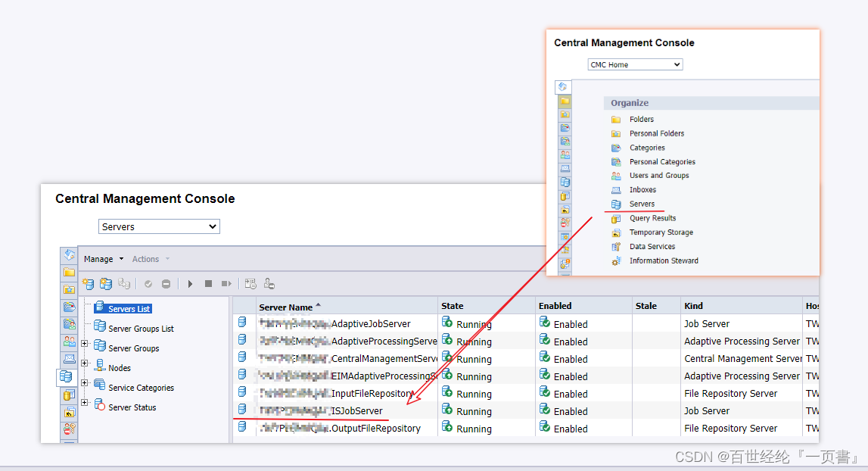Open Categories icon in Servers window sidebar

pyautogui.click(x=69, y=307)
